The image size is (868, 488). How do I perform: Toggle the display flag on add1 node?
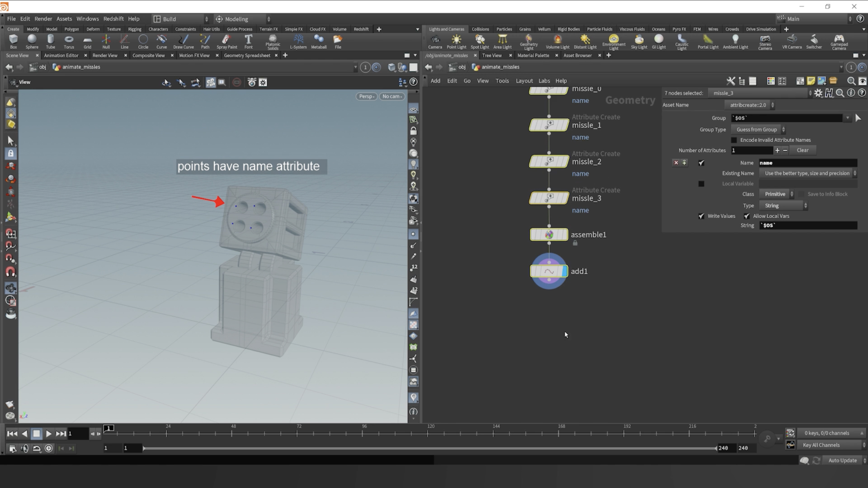[x=564, y=271]
